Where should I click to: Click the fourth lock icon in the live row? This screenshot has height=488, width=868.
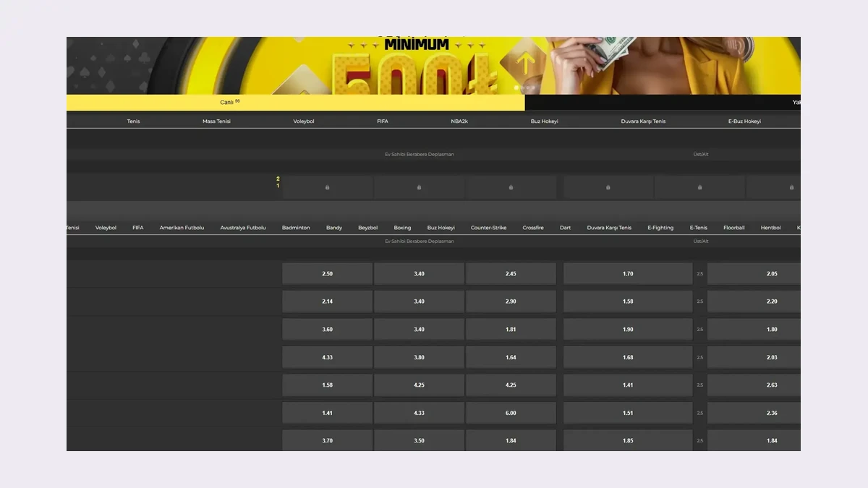[x=608, y=187]
